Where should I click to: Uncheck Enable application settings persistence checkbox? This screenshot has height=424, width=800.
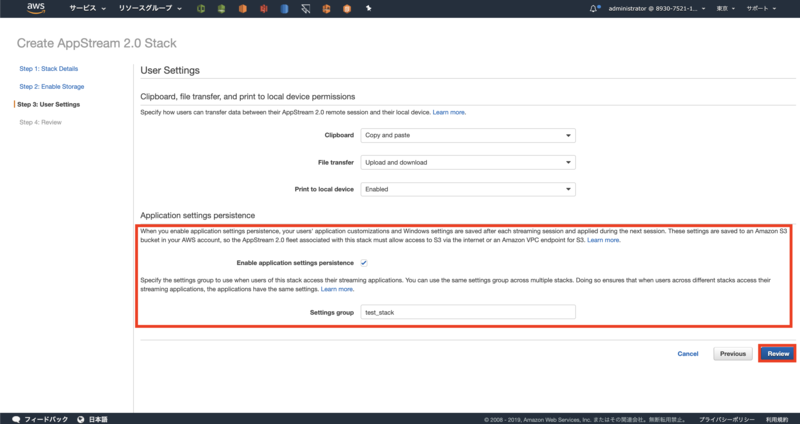coord(364,263)
